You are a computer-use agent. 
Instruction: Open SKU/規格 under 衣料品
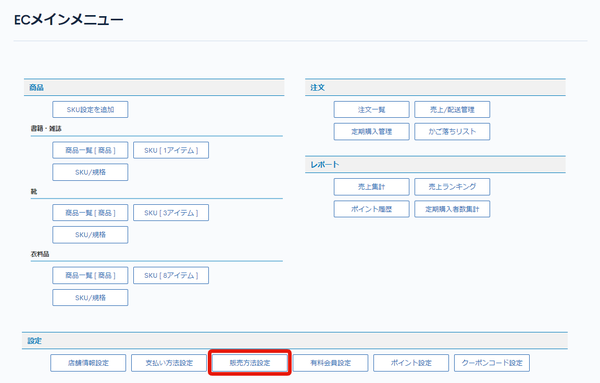coord(90,298)
